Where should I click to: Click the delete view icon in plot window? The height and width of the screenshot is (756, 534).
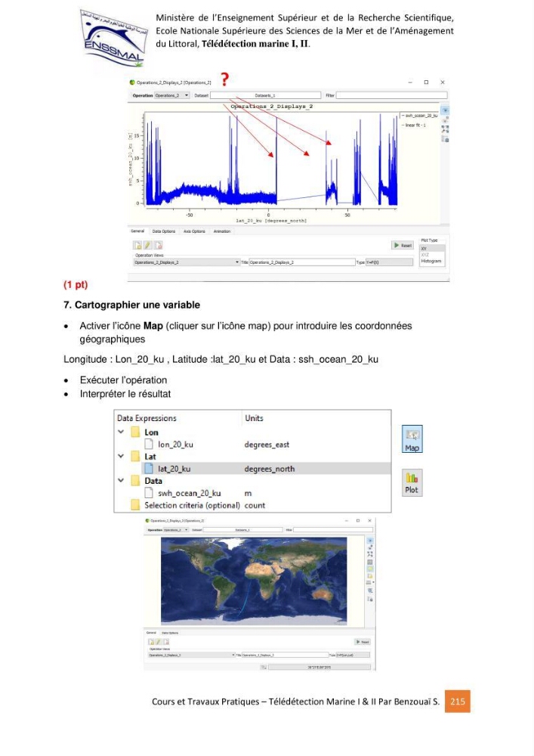coord(158,246)
